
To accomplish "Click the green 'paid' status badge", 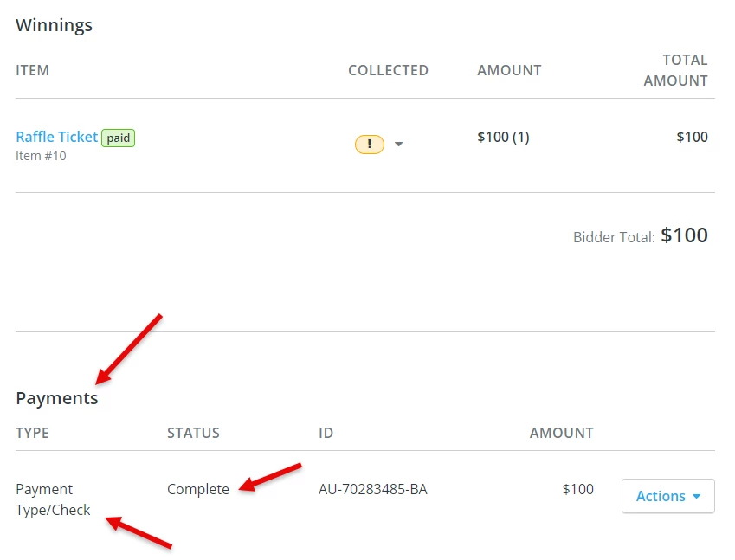I will tap(119, 137).
